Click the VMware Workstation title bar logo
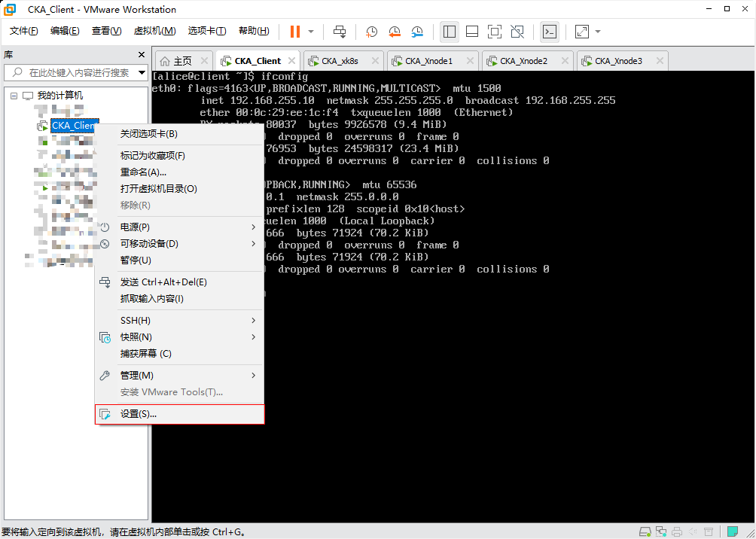The height and width of the screenshot is (539, 756). 10,9
